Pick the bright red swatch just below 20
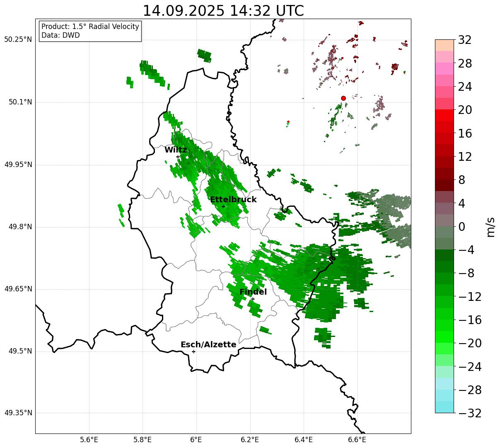The image size is (500, 448). (x=444, y=115)
